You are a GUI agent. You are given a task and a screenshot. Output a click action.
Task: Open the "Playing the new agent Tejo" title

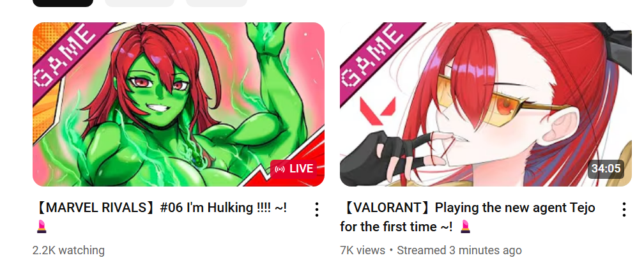pos(468,217)
